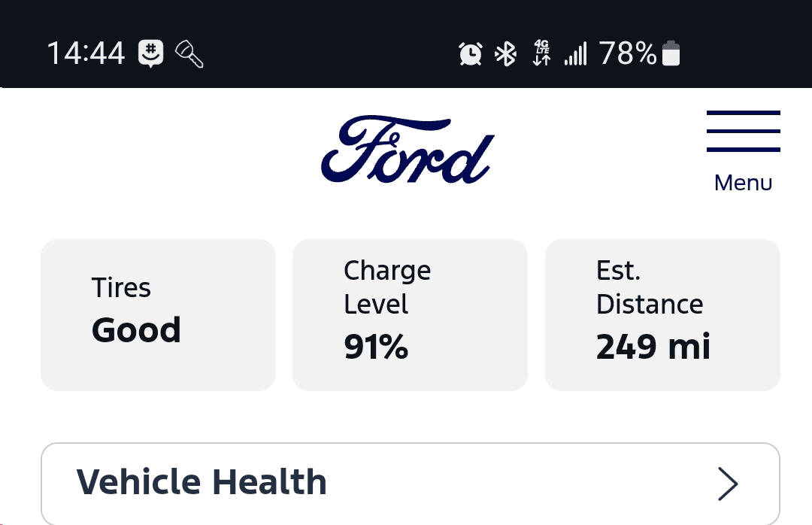Tap the alarm clock status icon
This screenshot has width=812, height=525.
(x=471, y=54)
